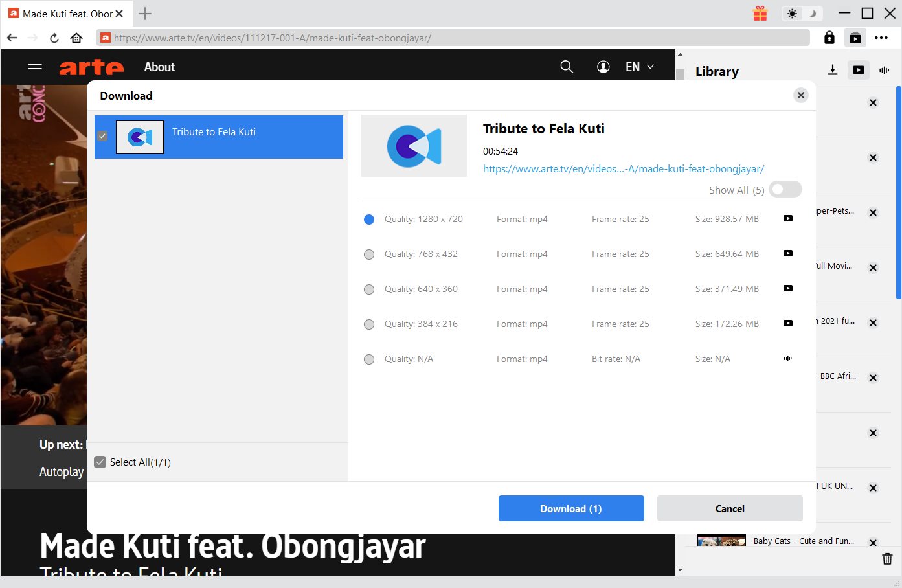
Task: Switch to the Library video tab icon
Action: (x=858, y=71)
